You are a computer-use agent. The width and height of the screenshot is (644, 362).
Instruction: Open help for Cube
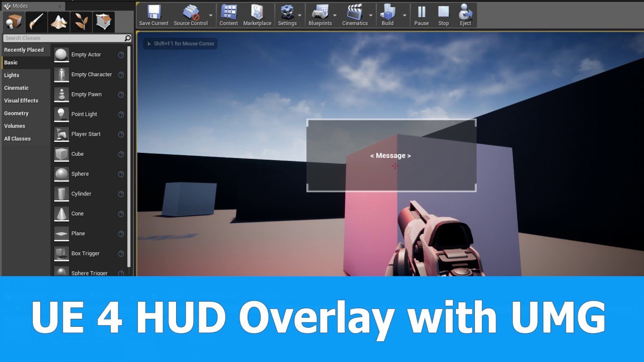click(121, 154)
